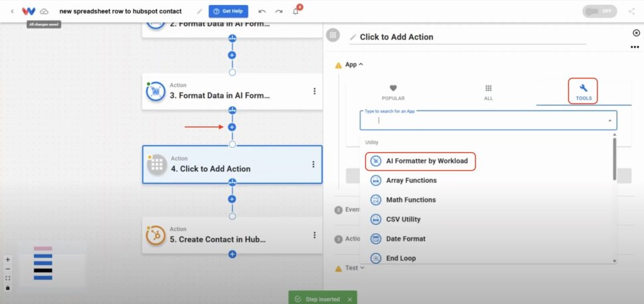Open the Workload logo home
Viewport: 644px width, 304px height.
28,11
